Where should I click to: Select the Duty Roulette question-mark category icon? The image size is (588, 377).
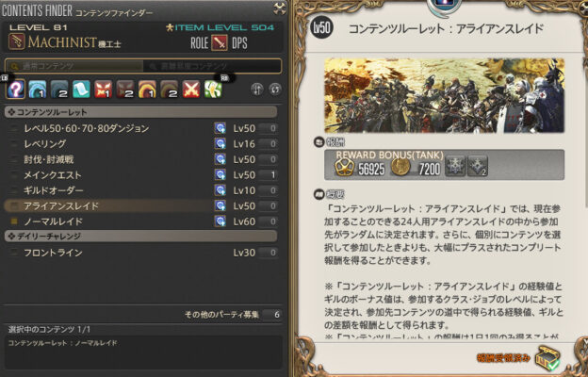coord(16,90)
